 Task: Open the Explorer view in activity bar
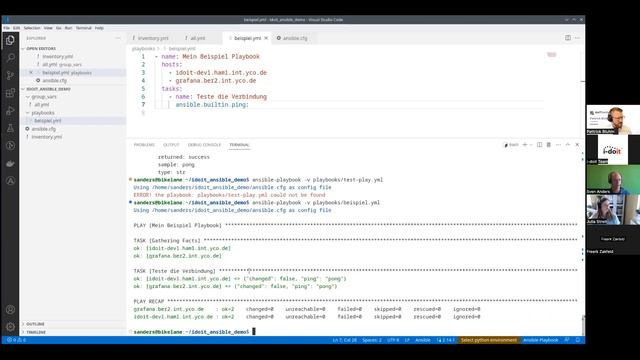pyautogui.click(x=11, y=40)
